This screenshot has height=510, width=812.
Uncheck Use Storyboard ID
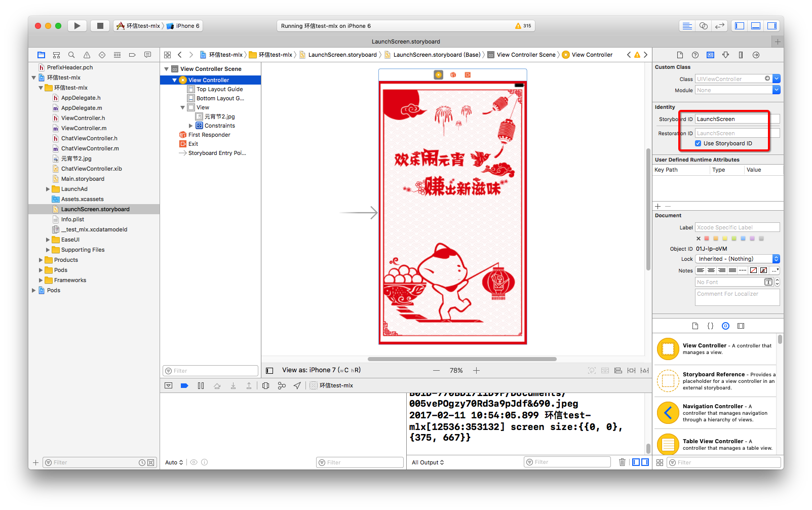click(x=698, y=143)
